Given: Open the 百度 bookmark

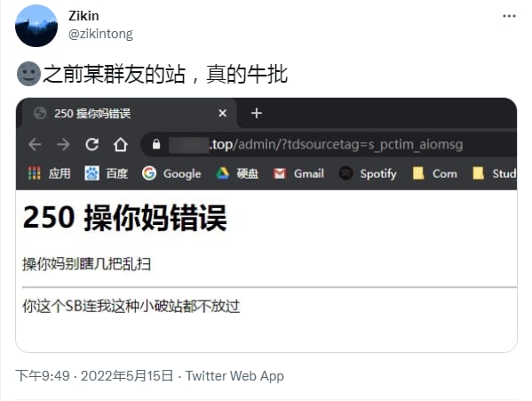Looking at the screenshot, I should point(107,173).
